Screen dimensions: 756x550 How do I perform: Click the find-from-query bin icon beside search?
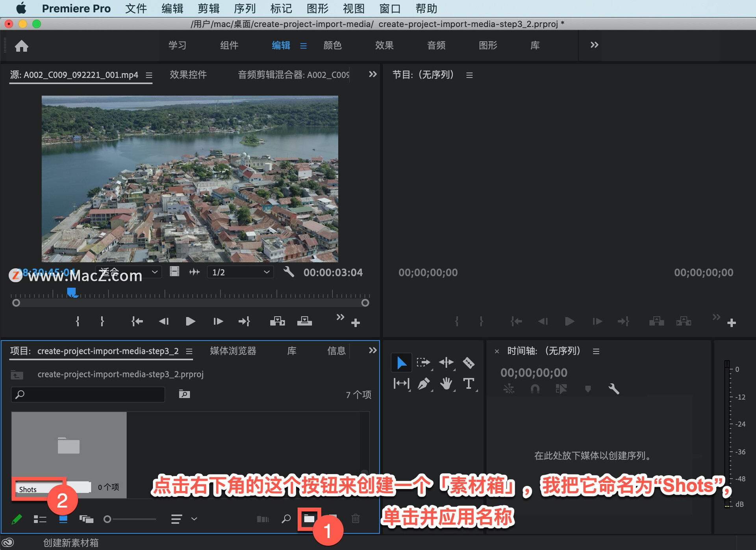(184, 394)
